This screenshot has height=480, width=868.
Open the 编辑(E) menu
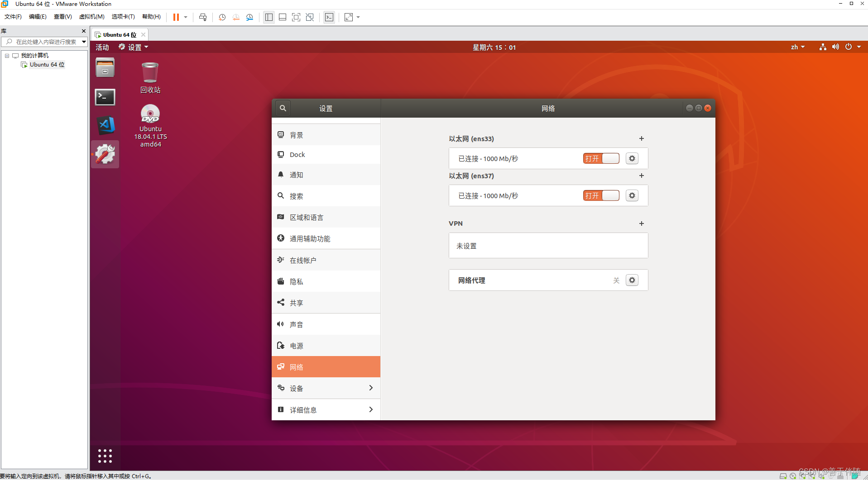pyautogui.click(x=38, y=17)
